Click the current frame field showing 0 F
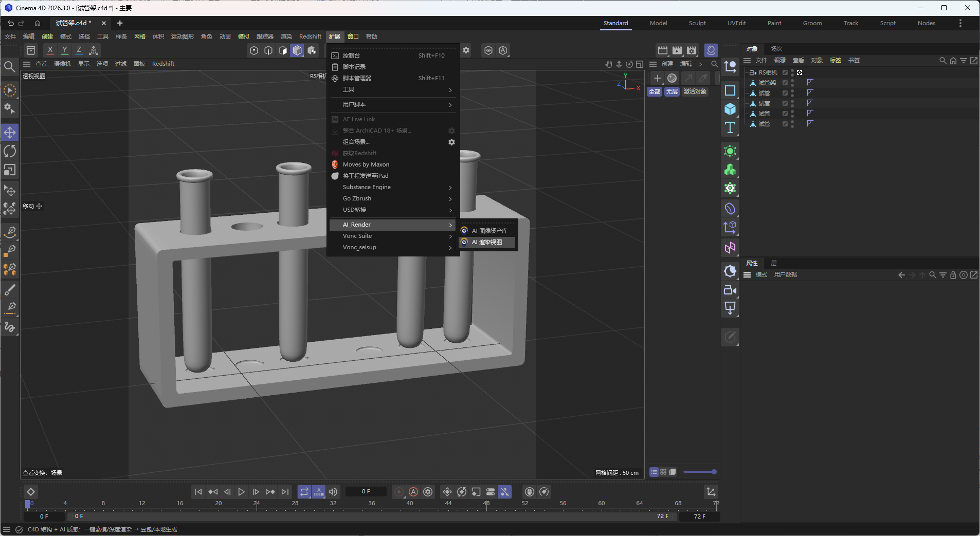Viewport: 980px width, 536px height. point(366,492)
